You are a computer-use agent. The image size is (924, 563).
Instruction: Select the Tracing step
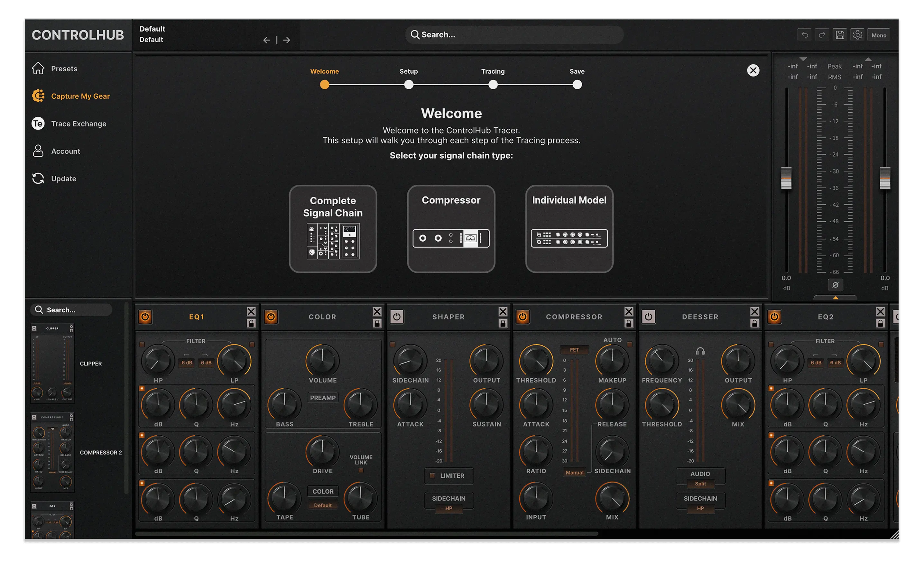(493, 85)
